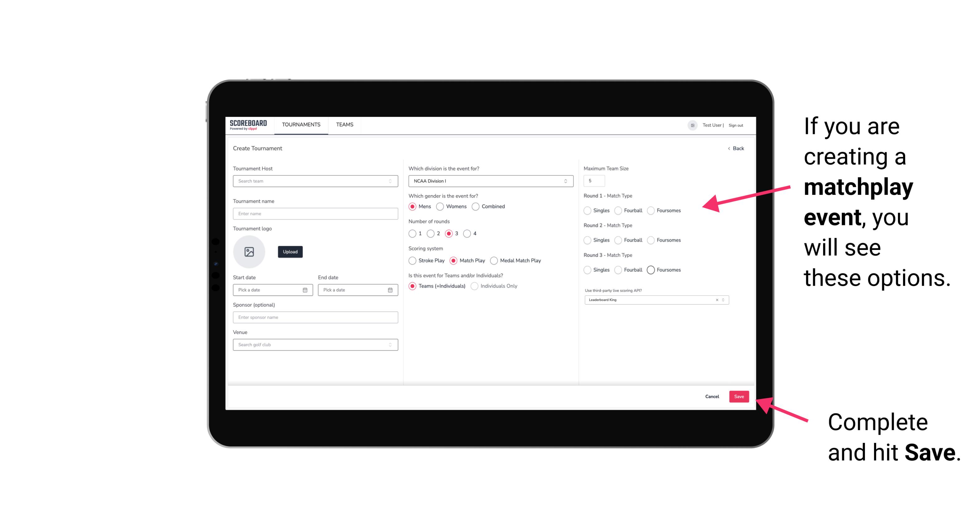Viewport: 980px width, 527px height.
Task: Expand the third-party live scoring API dropdown
Action: tap(722, 300)
